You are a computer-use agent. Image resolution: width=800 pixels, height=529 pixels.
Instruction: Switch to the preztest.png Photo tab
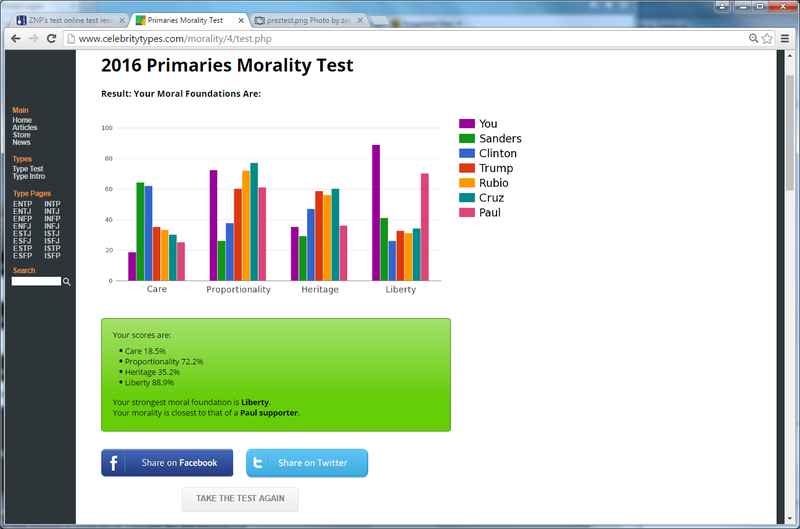308,20
